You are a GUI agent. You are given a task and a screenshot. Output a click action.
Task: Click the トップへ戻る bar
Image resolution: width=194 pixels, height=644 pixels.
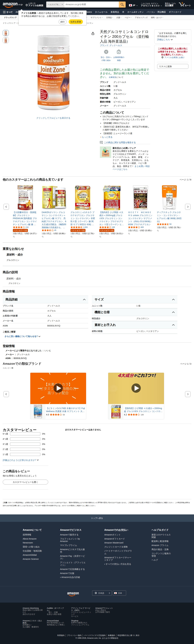(x=97, y=518)
